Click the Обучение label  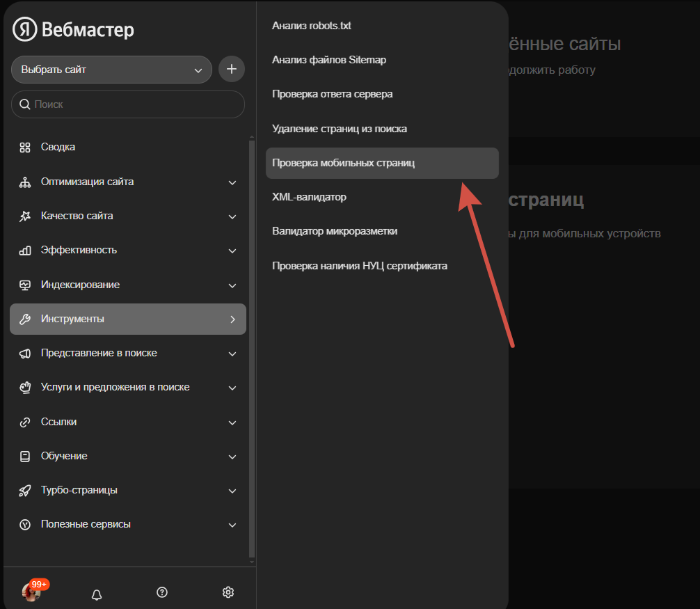[64, 456]
